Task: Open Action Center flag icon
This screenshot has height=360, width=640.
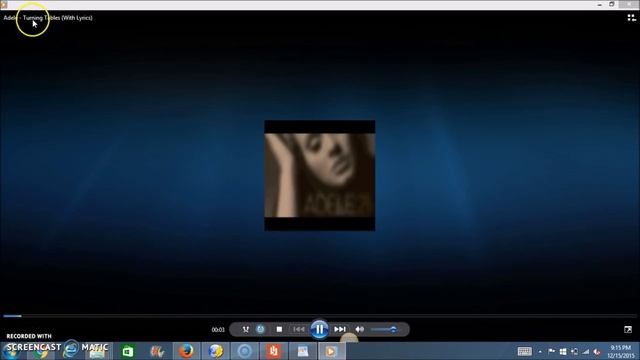Action: pos(551,351)
